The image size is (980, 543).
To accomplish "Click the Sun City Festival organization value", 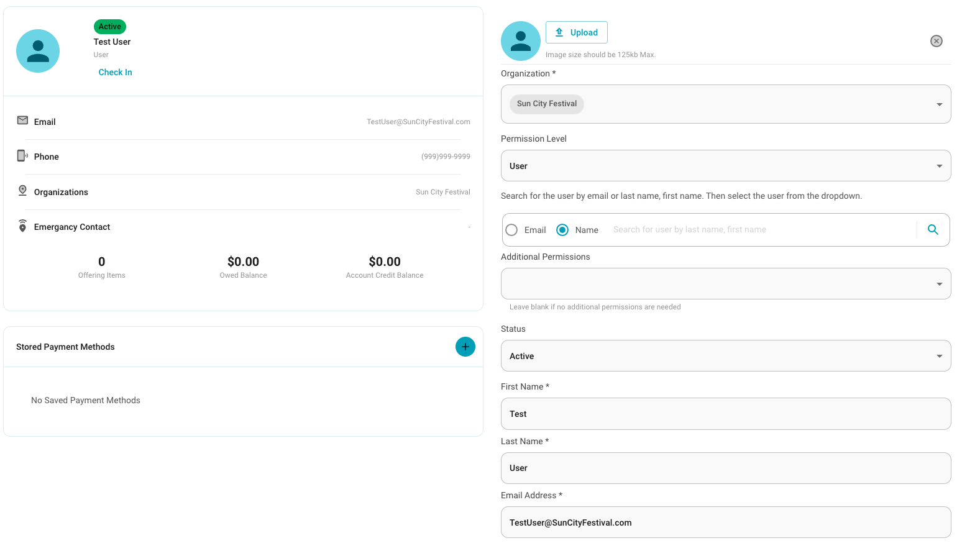I will point(443,192).
